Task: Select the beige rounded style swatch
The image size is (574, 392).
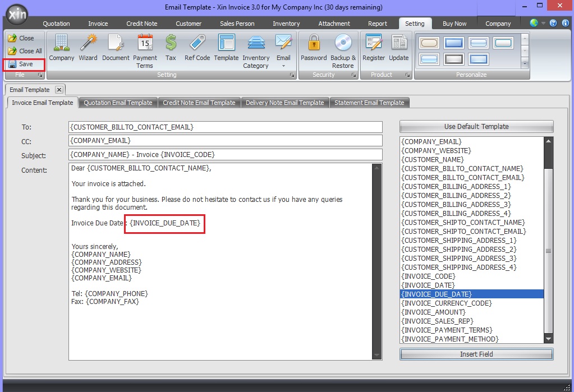Action: (429, 43)
